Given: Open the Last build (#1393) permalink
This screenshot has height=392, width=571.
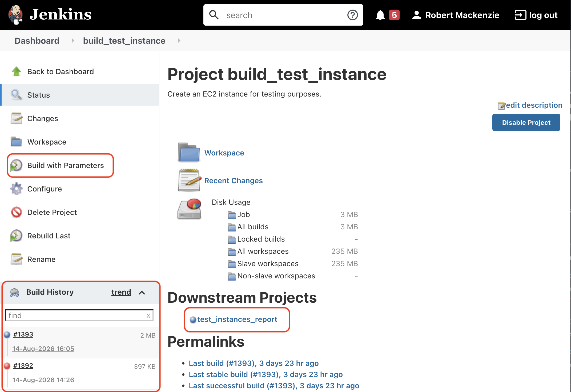Looking at the screenshot, I should click(x=254, y=363).
